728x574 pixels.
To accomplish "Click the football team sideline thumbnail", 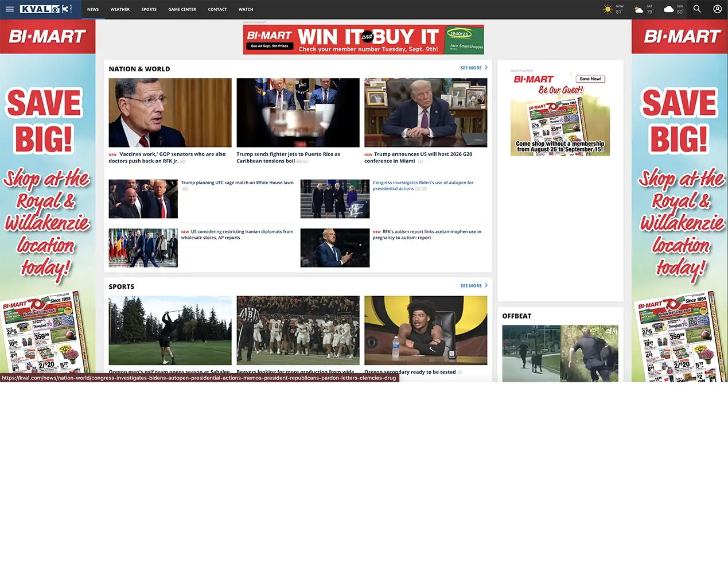I will pyautogui.click(x=298, y=331).
